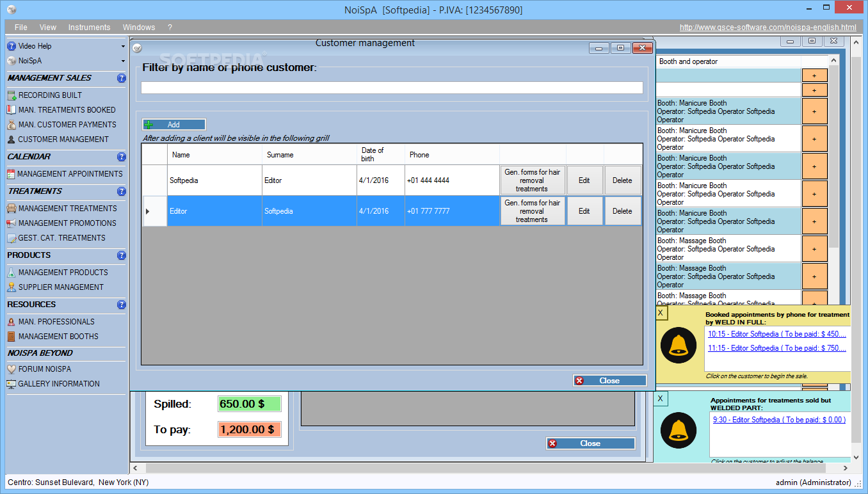868x494 pixels.
Task: Click help icon beside PRODUCTS header
Action: point(122,255)
